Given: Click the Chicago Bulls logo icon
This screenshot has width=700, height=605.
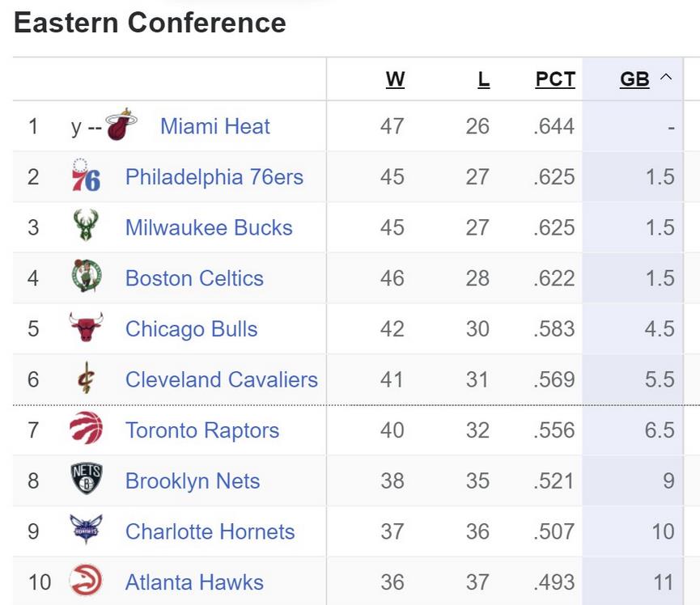Looking at the screenshot, I should pos(86,328).
